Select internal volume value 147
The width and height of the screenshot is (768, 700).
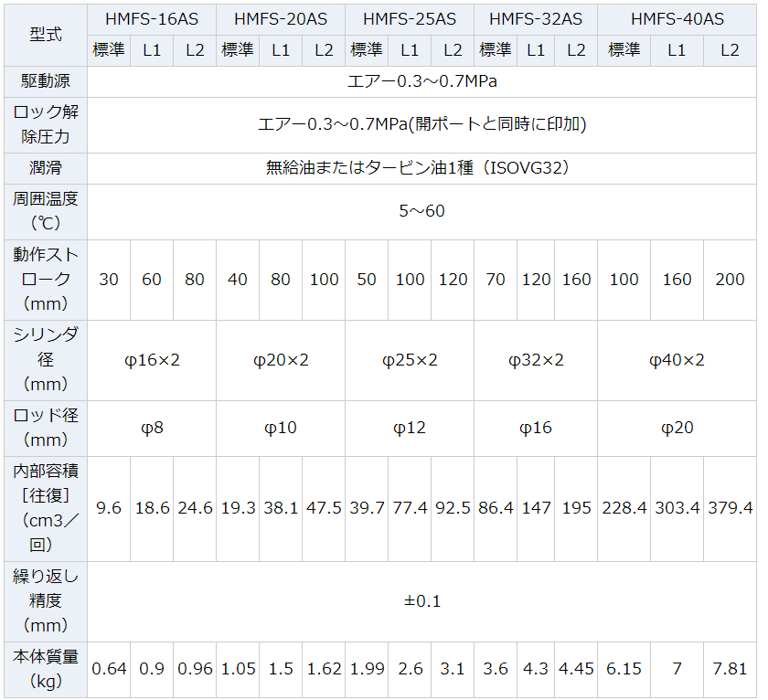[536, 509]
